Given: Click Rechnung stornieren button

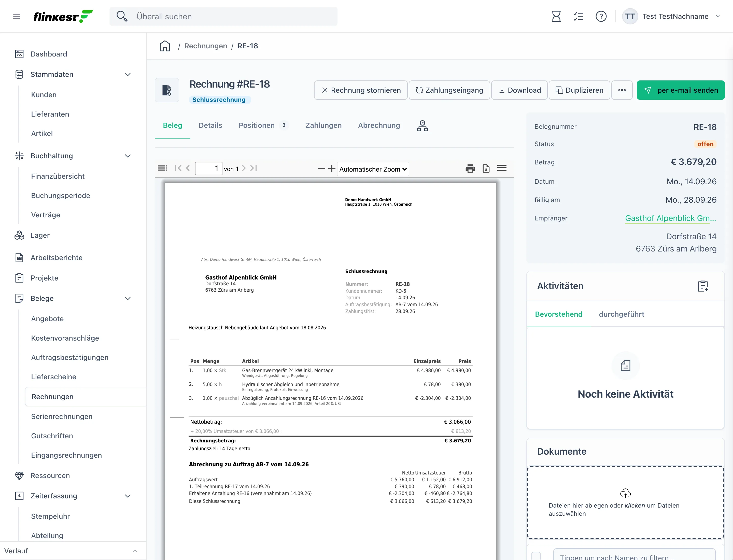Looking at the screenshot, I should point(361,90).
